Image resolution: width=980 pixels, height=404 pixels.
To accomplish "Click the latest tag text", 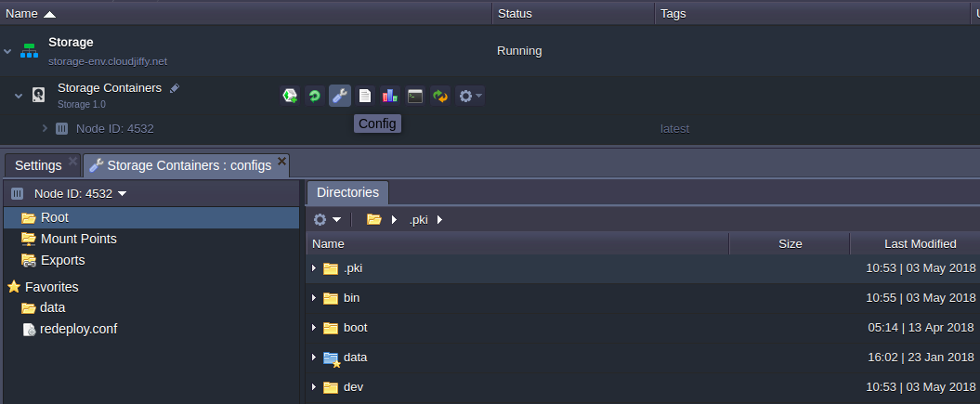I will coord(675,129).
